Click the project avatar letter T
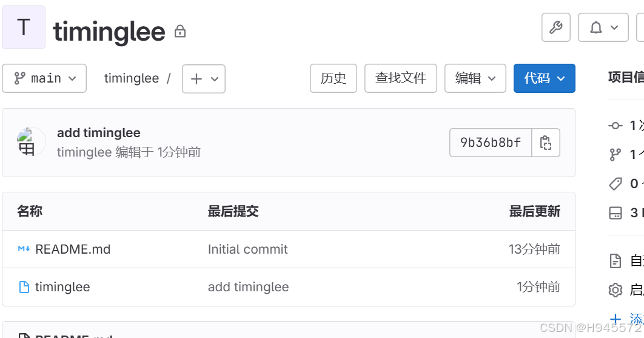Image resolution: width=644 pixels, height=338 pixels. coord(24,27)
